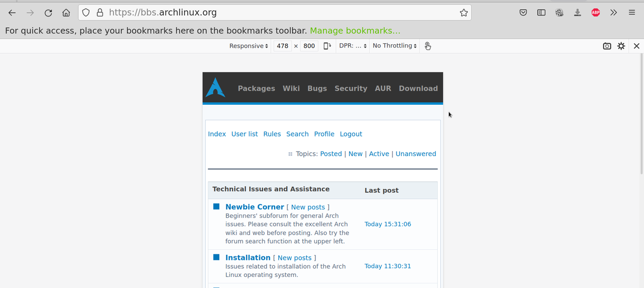Image resolution: width=644 pixels, height=288 pixels.
Task: Click the Manage bookmarks link
Action: pyautogui.click(x=355, y=31)
